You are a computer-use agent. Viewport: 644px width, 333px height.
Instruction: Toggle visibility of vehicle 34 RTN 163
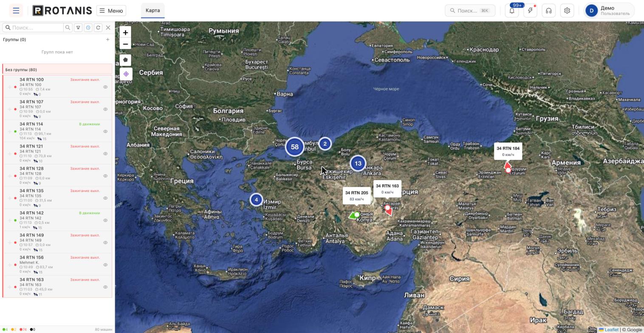coord(105,287)
